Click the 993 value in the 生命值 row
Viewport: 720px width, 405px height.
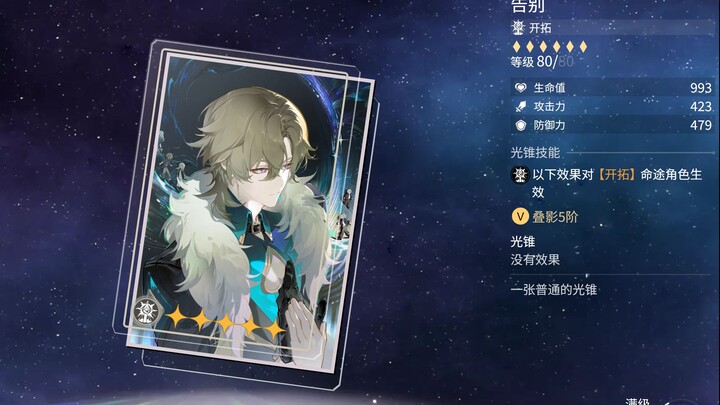(x=701, y=88)
